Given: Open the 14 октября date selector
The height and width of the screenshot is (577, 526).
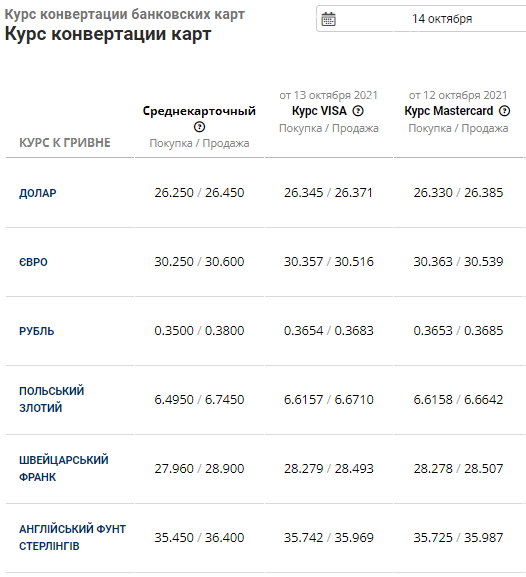Looking at the screenshot, I should (x=421, y=19).
